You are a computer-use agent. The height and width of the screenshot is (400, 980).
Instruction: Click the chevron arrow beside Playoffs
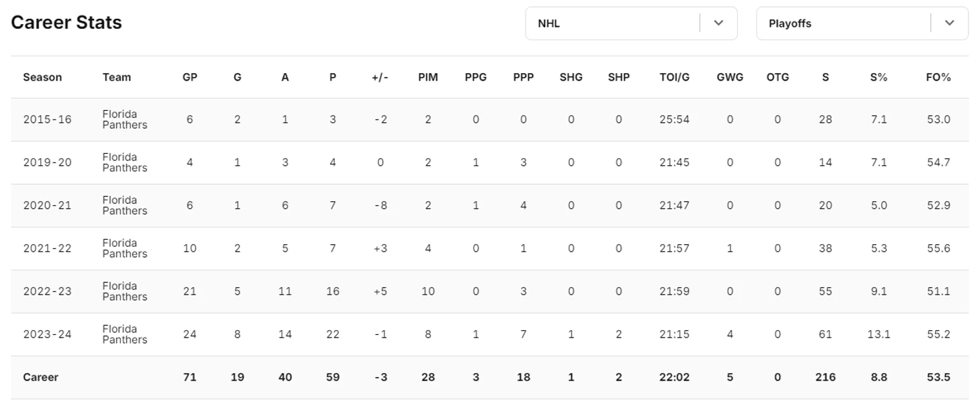click(949, 23)
